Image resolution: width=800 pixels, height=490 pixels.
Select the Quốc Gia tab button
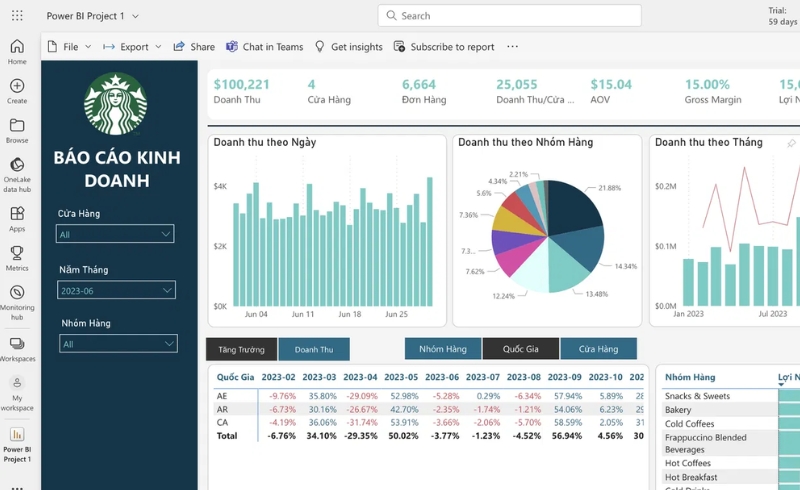[520, 349]
